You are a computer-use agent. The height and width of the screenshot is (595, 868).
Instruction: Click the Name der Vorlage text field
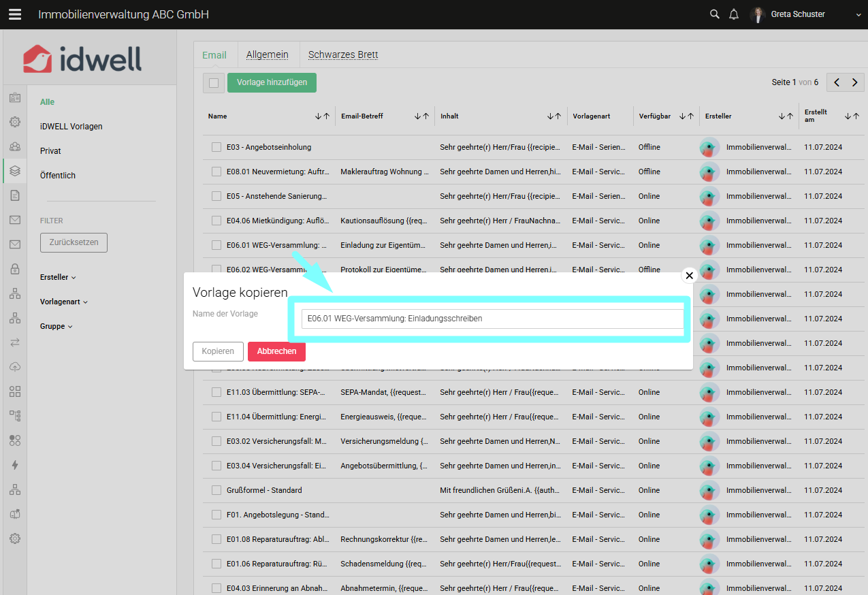click(492, 319)
